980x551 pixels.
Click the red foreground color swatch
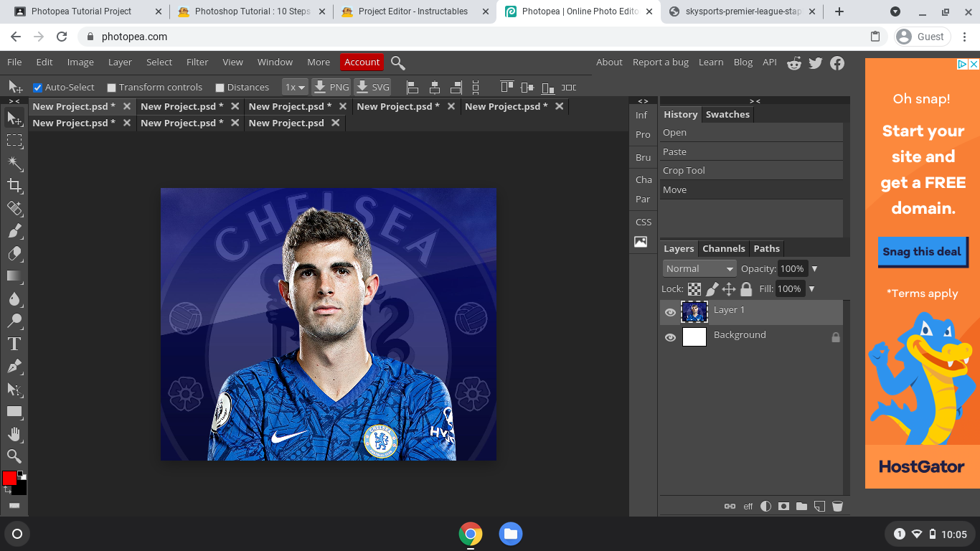tap(9, 478)
